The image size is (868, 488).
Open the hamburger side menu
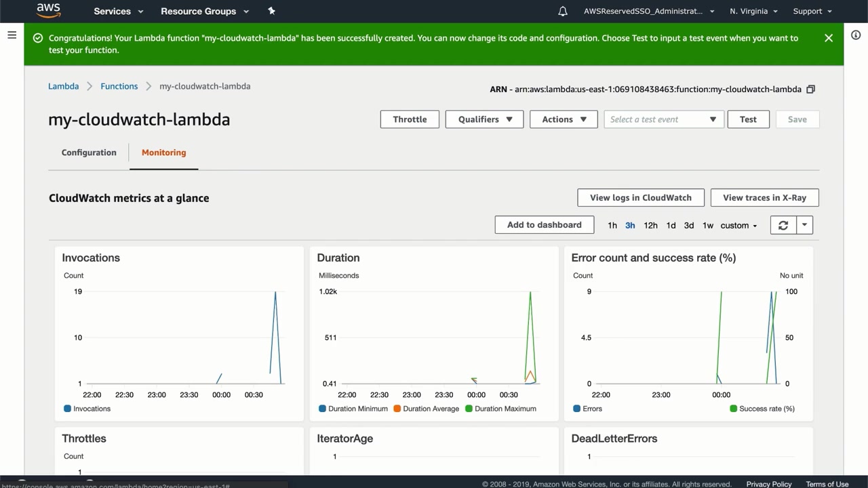tap(12, 35)
